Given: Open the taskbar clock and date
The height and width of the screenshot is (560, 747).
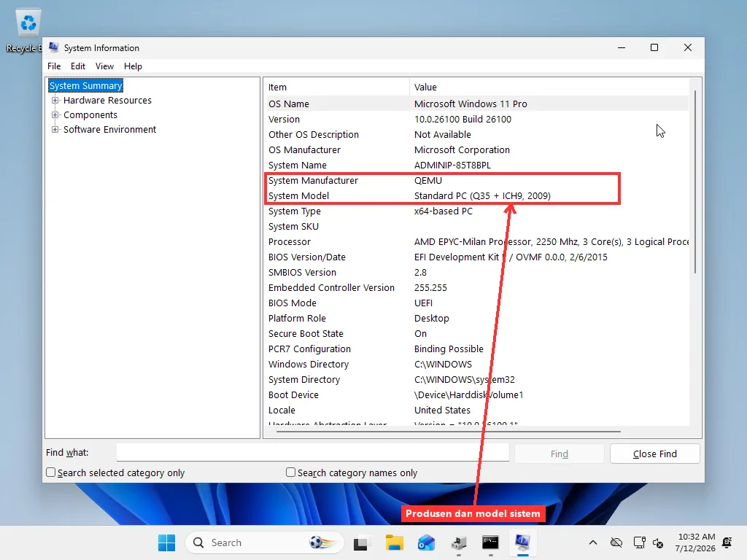Looking at the screenshot, I should coord(695,542).
